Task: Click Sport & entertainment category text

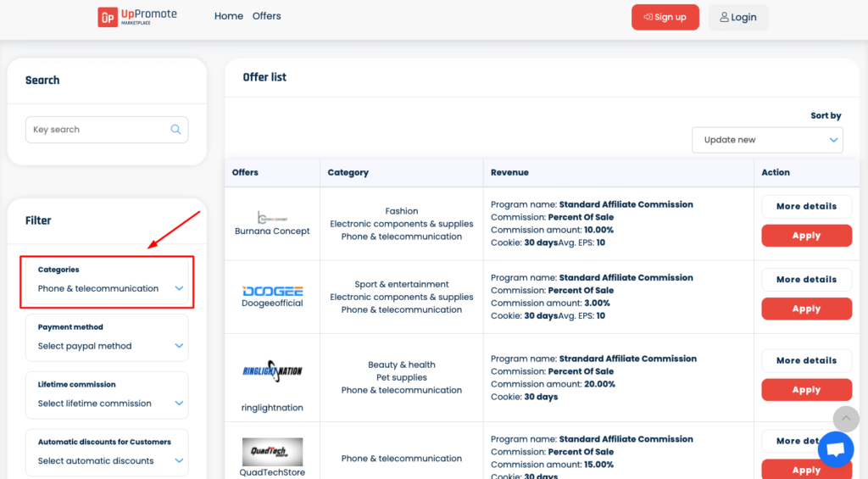Action: (x=402, y=284)
